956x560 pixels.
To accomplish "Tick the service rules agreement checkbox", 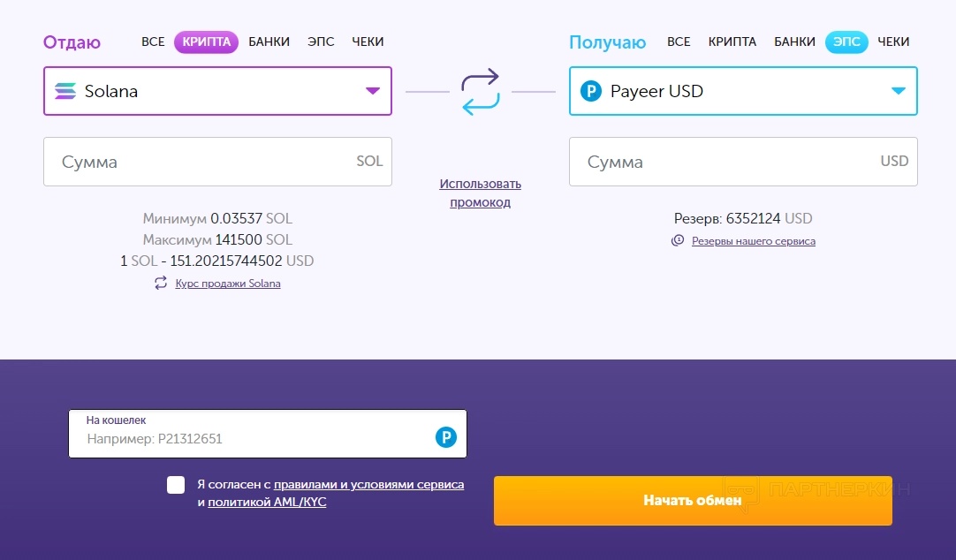I will pos(176,485).
